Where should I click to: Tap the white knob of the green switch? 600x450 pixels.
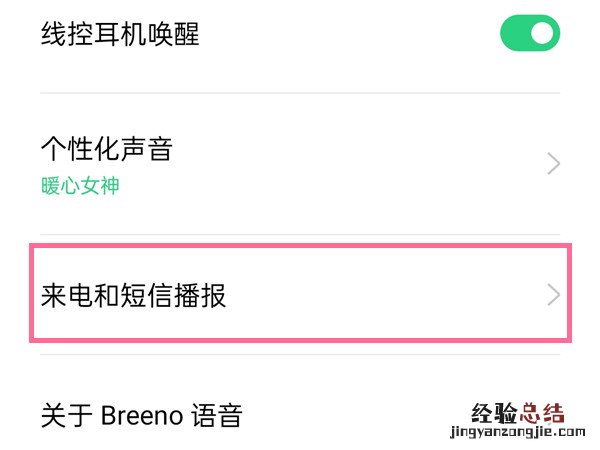tap(542, 34)
